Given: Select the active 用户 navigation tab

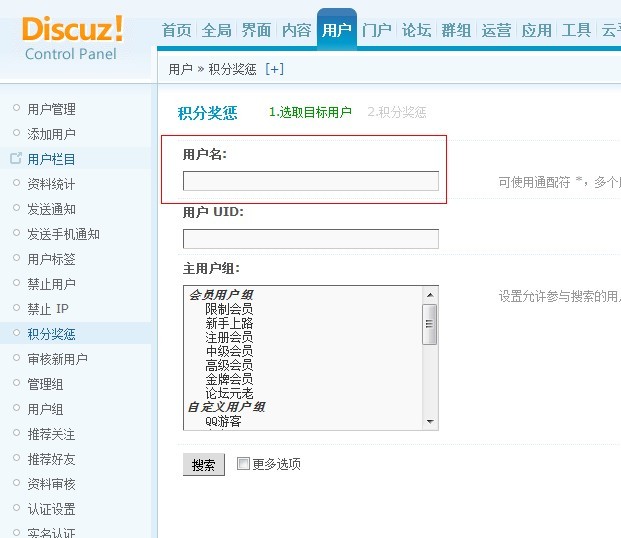Looking at the screenshot, I should (337, 31).
